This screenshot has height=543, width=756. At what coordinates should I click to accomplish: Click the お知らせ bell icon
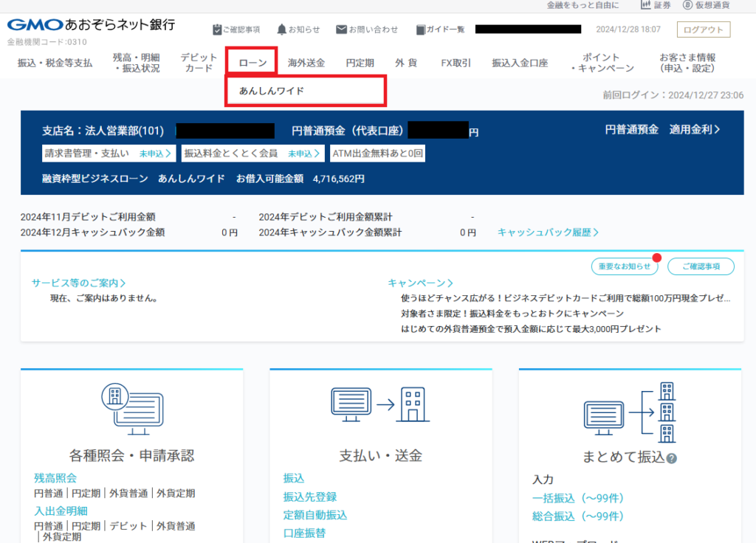tap(281, 30)
